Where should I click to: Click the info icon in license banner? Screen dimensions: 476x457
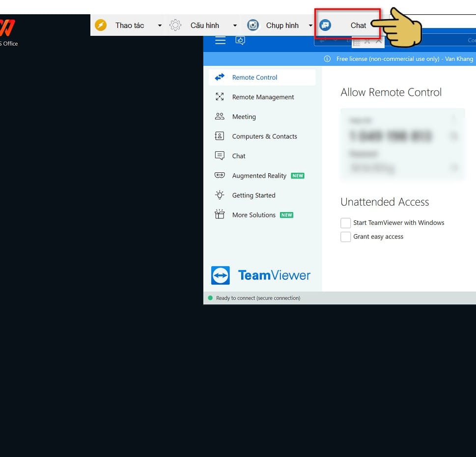pos(327,59)
